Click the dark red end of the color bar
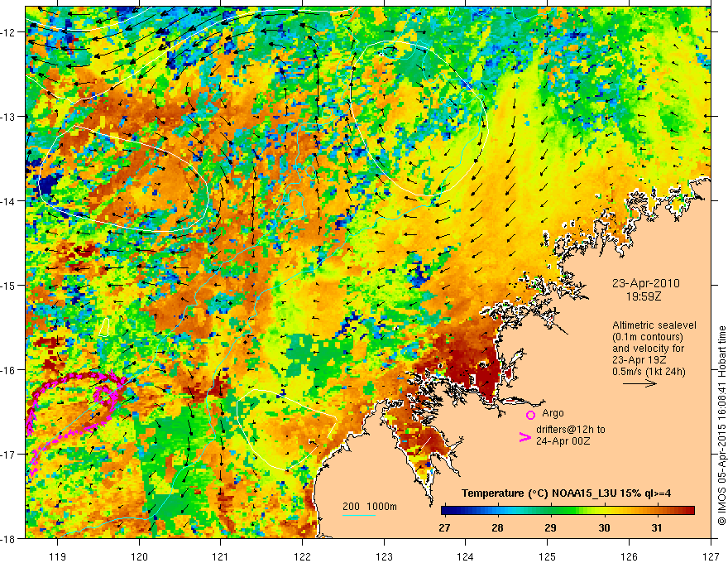Screen dimensions: 728x563 [689, 511]
